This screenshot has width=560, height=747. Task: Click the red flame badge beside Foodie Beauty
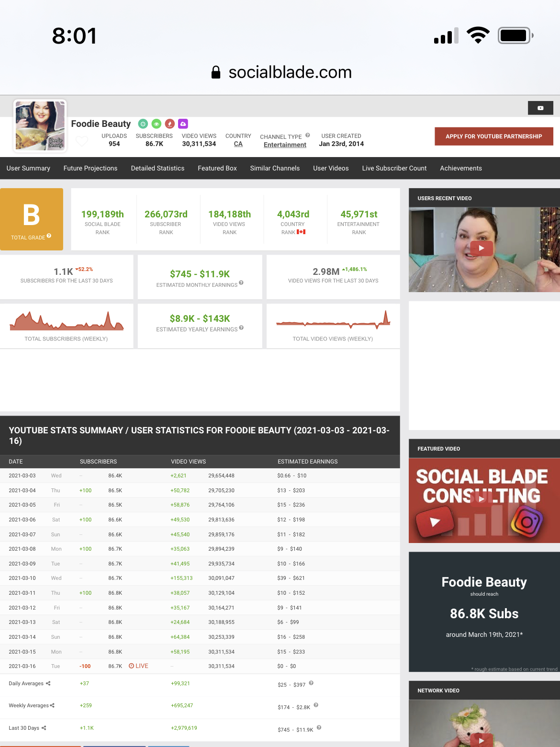[169, 124]
